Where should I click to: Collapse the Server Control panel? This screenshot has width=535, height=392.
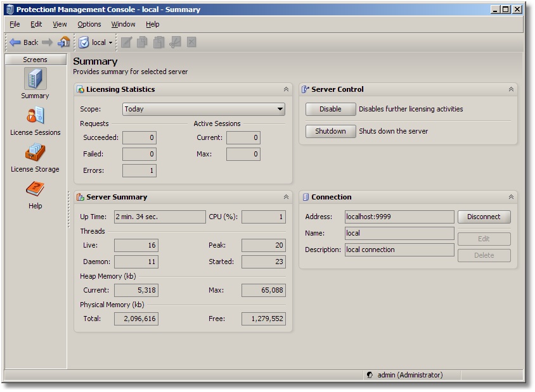click(x=511, y=89)
